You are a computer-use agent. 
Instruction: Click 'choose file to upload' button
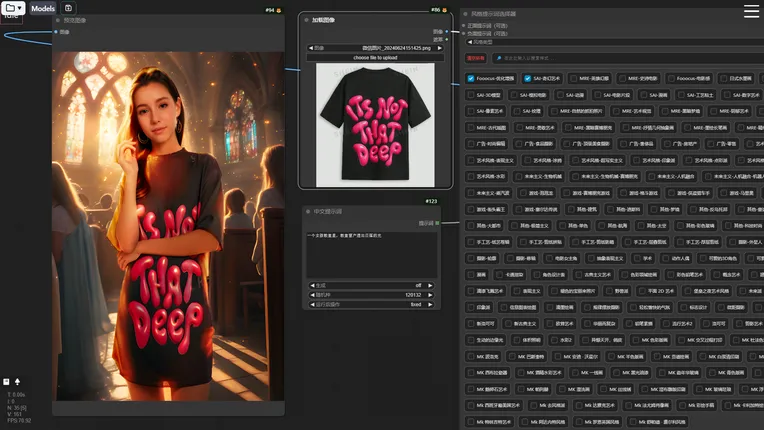point(375,57)
